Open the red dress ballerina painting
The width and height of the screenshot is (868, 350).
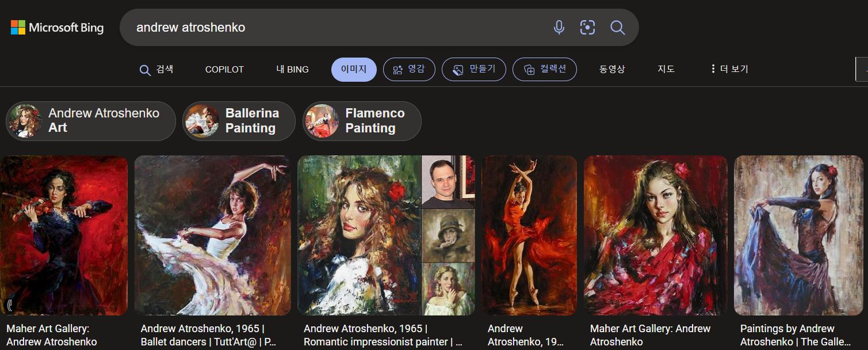pyautogui.click(x=529, y=235)
